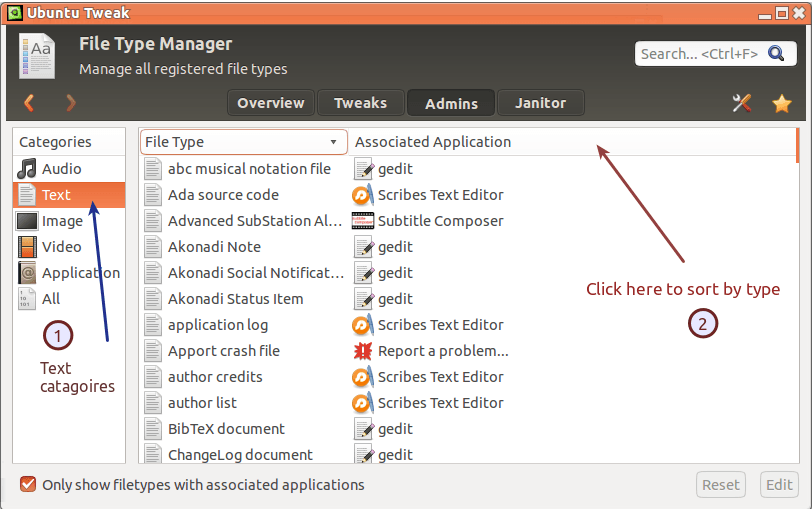Uncheck Only show filetypes with associated applications

tap(28, 485)
